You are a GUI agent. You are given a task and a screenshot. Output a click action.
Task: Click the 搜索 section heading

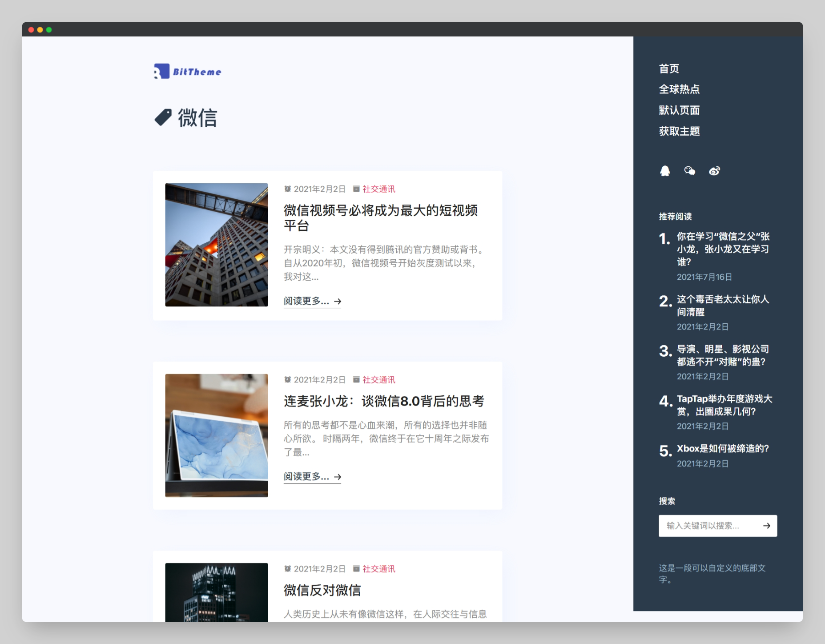point(667,501)
